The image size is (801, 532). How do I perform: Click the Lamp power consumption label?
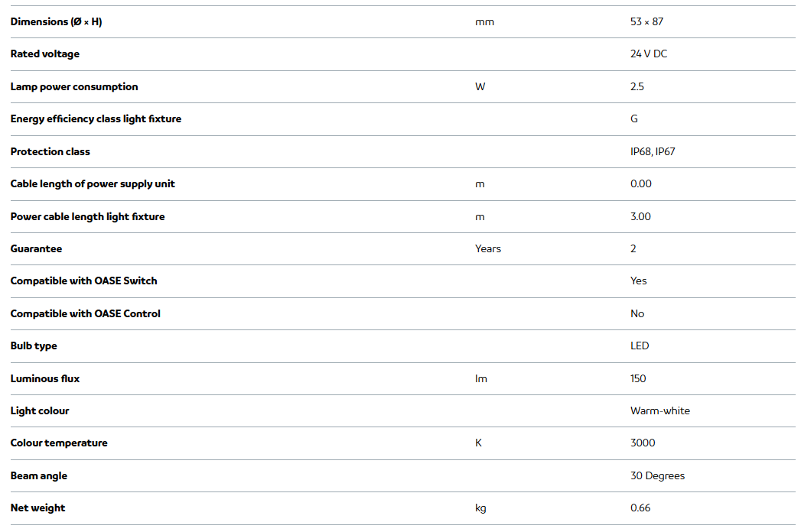click(x=74, y=86)
